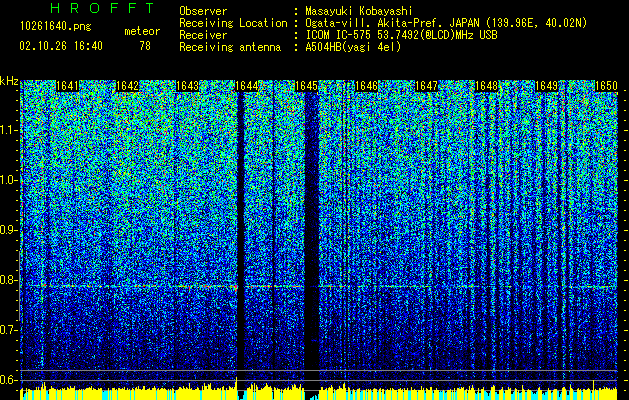Click the 1642 time marker
The image size is (629, 400).
[x=127, y=86]
